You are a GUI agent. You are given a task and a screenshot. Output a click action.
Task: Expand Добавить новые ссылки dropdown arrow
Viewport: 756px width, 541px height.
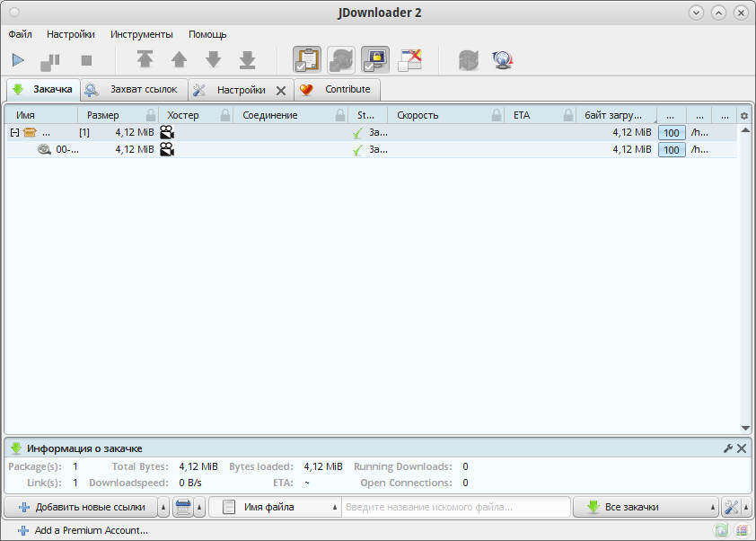pyautogui.click(x=163, y=507)
